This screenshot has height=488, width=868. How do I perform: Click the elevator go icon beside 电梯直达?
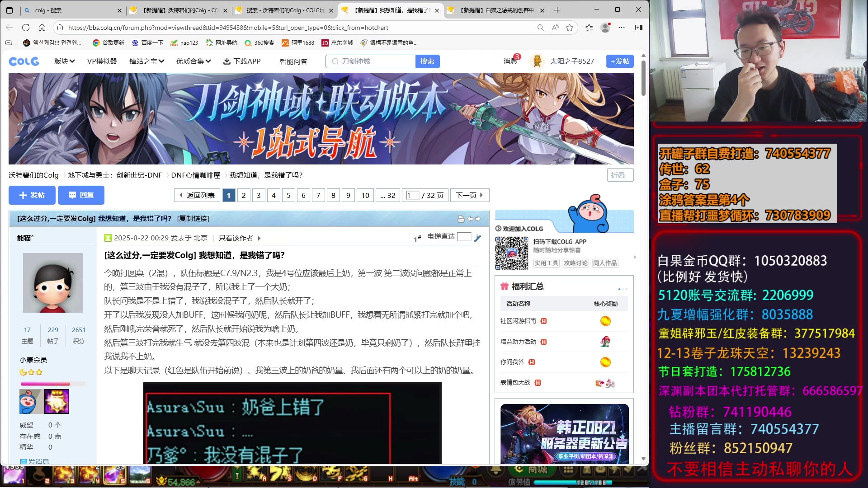[477, 238]
